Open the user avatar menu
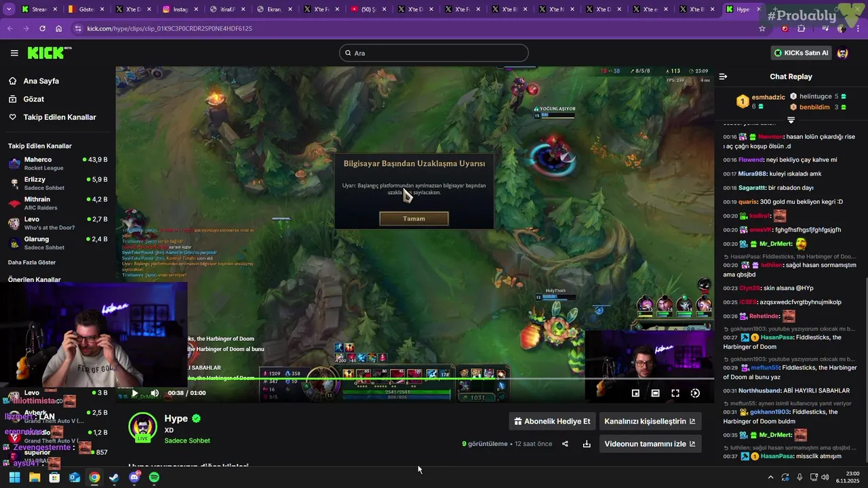Viewport: 868px width, 488px height. tap(842, 53)
